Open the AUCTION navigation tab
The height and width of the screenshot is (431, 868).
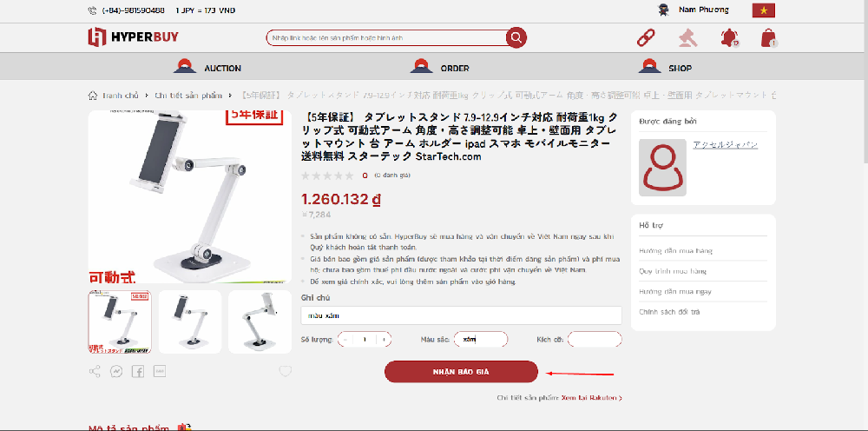coord(207,67)
